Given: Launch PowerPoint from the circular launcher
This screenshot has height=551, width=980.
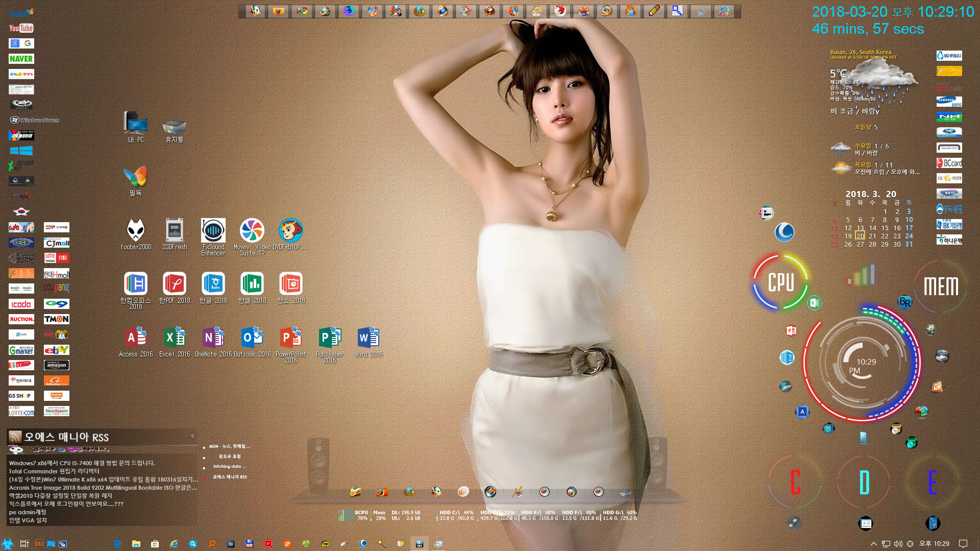Looking at the screenshot, I should [x=791, y=330].
